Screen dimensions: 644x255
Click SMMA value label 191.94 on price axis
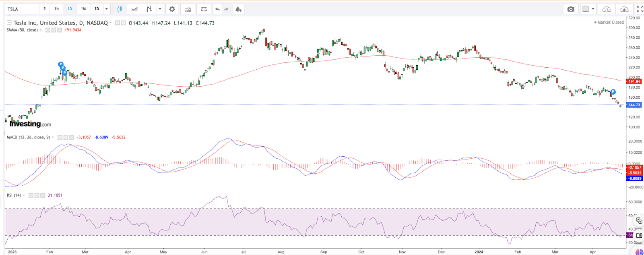coord(634,81)
